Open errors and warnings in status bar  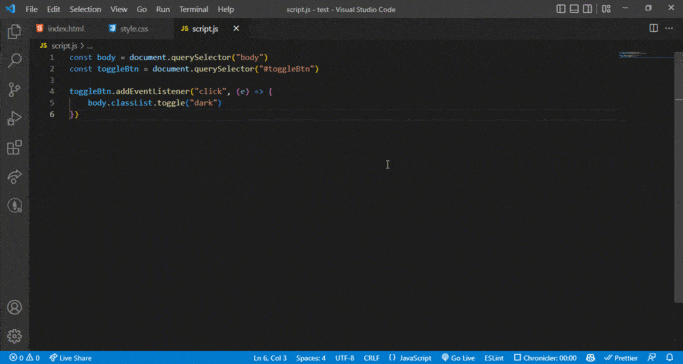pyautogui.click(x=24, y=358)
